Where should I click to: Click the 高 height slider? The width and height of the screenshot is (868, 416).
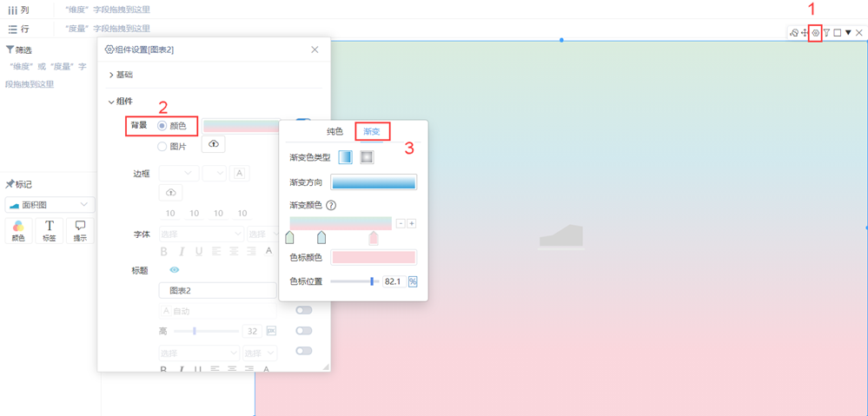206,331
